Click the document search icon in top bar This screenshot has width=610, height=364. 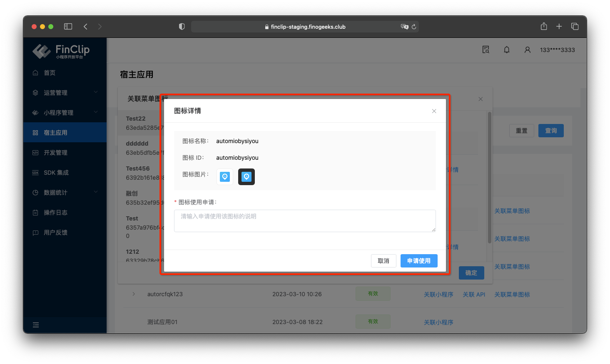pos(486,50)
